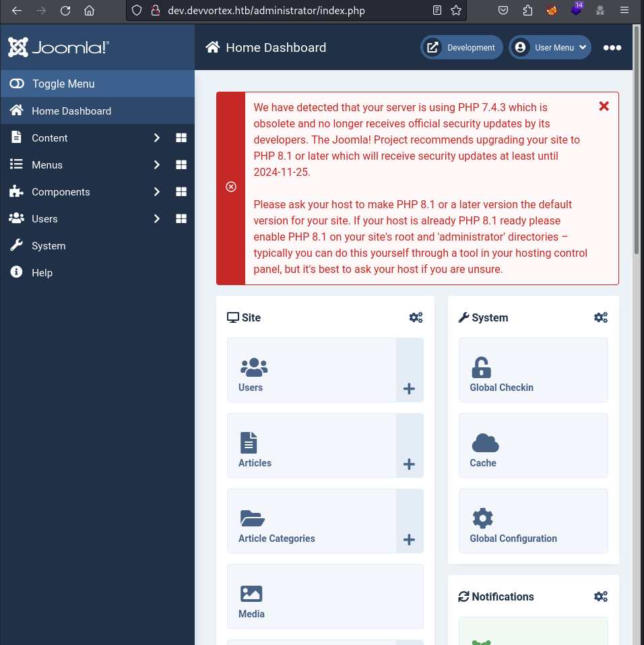Open Site module settings gears

416,317
